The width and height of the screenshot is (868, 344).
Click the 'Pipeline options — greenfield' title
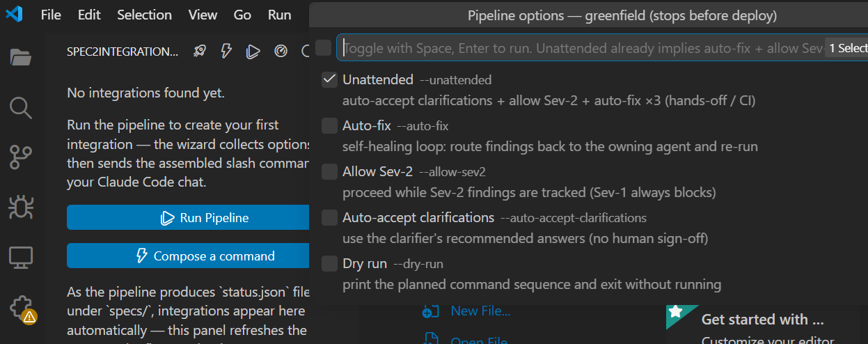click(622, 15)
